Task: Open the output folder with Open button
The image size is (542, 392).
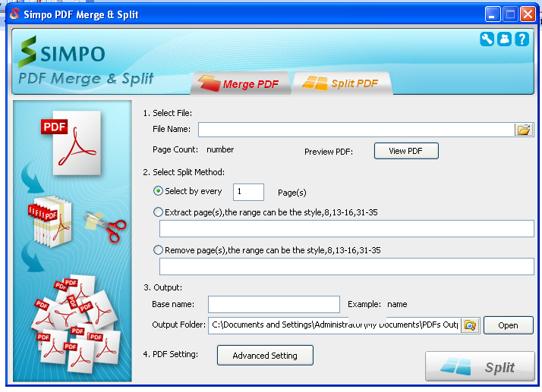Action: click(x=508, y=325)
